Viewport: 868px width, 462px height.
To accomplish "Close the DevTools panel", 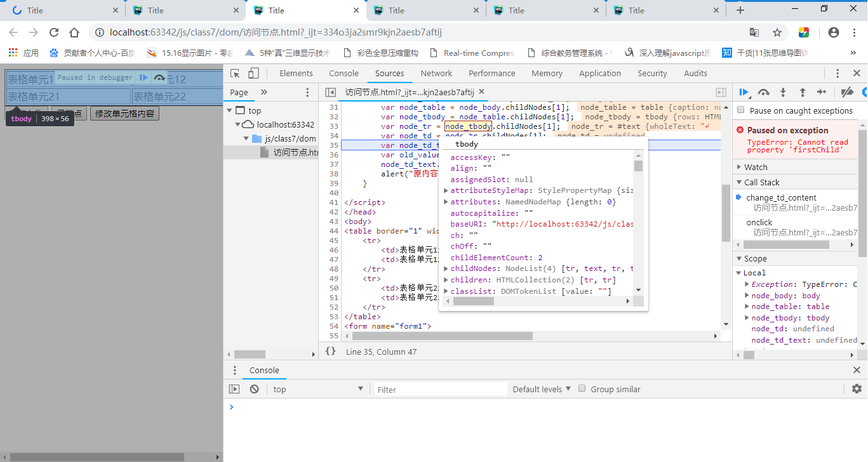I will pyautogui.click(x=857, y=74).
